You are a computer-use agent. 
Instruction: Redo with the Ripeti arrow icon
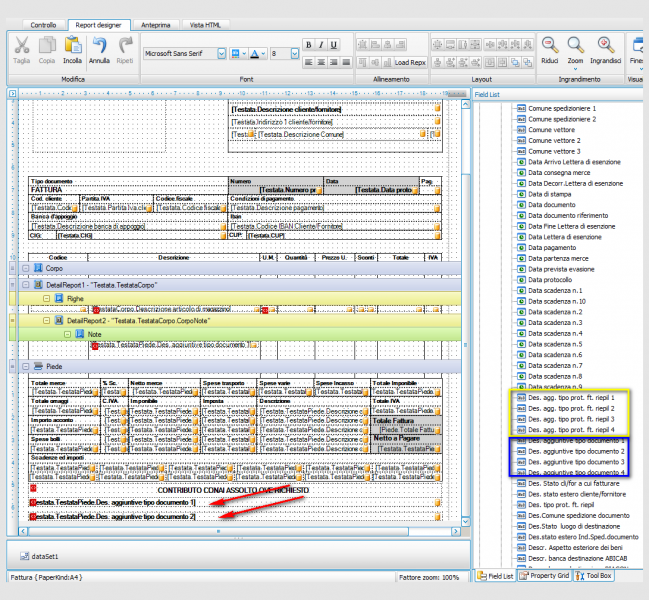pyautogui.click(x=125, y=45)
